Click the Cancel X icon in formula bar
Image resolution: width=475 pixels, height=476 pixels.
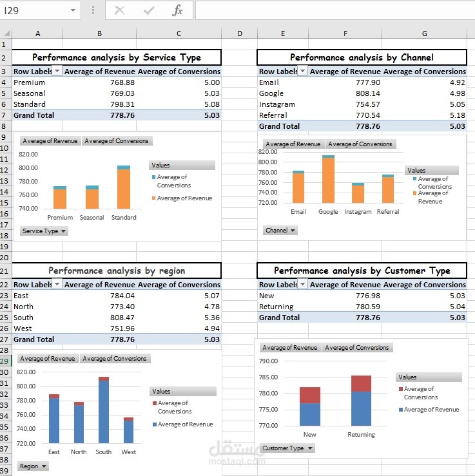[119, 10]
